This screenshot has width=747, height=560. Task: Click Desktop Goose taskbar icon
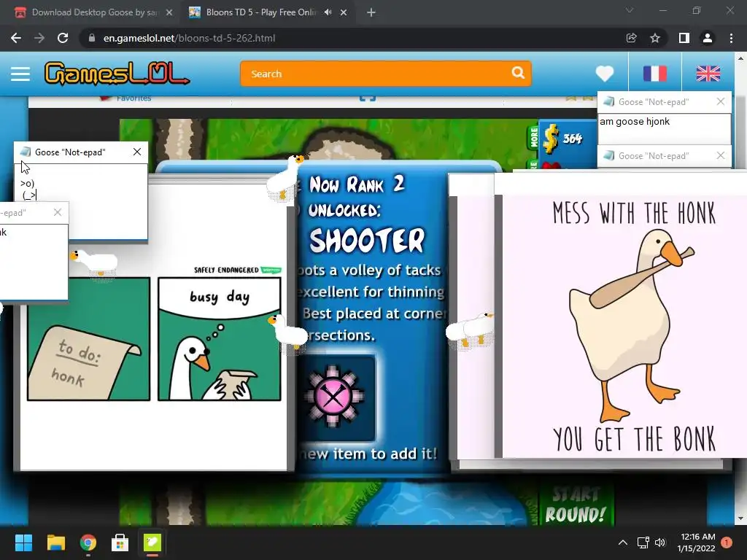(152, 542)
